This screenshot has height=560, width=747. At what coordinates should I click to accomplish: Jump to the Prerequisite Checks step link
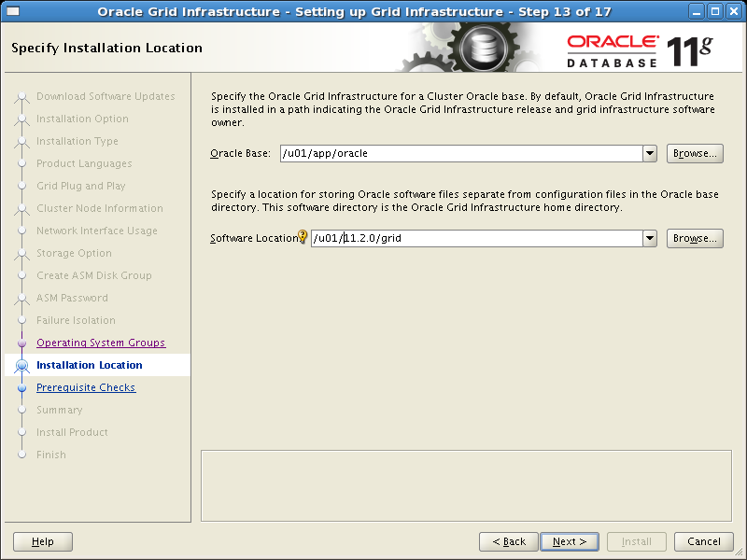point(86,387)
